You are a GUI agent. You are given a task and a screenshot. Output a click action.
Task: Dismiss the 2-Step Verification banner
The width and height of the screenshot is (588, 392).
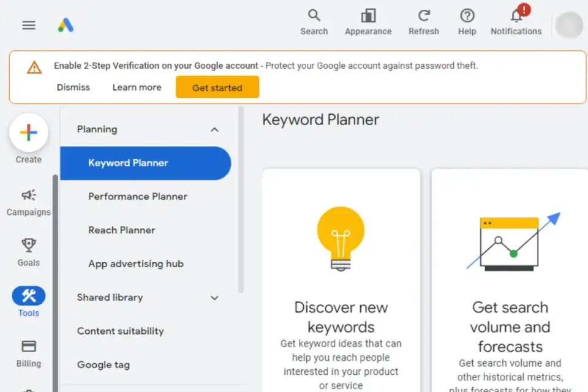click(73, 88)
